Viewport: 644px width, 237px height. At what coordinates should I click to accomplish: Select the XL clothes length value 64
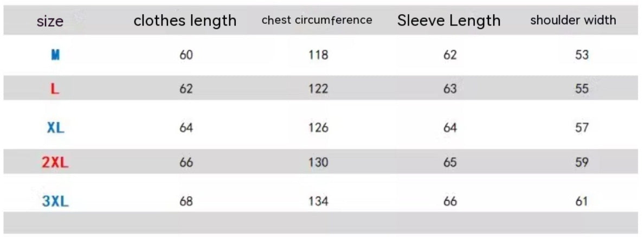point(186,128)
